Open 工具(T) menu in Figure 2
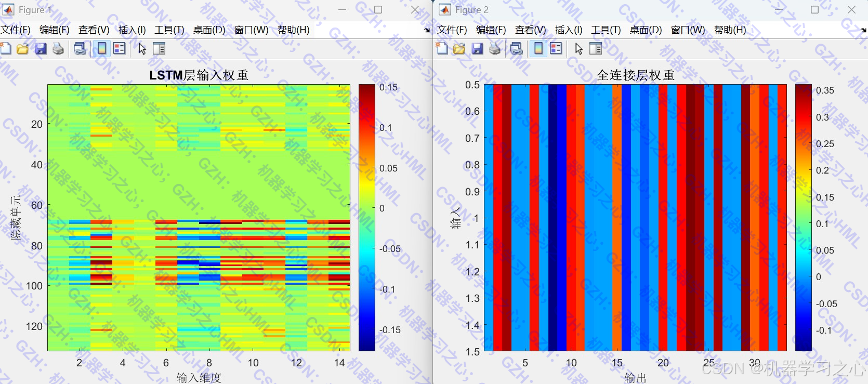The height and width of the screenshot is (384, 868). [606, 30]
